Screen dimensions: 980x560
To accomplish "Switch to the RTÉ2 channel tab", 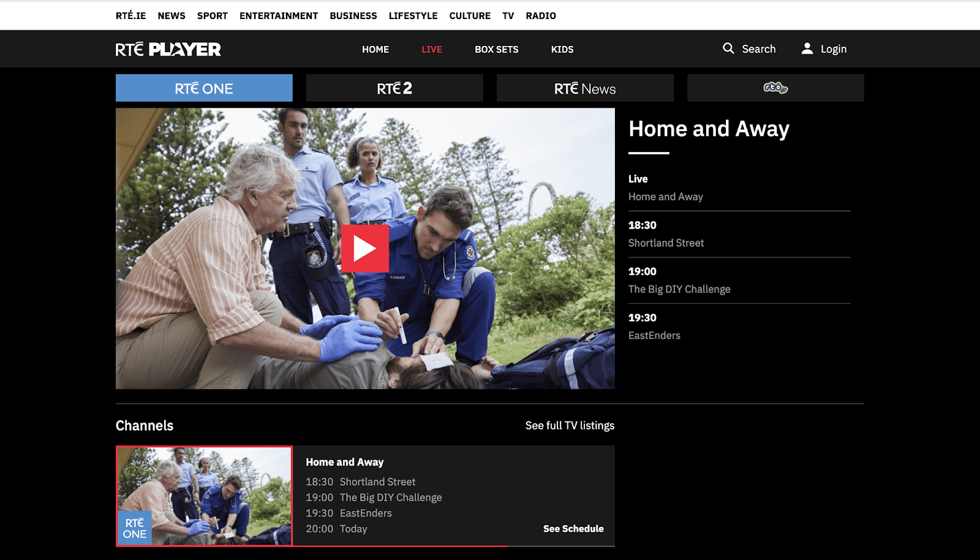I will pyautogui.click(x=394, y=88).
